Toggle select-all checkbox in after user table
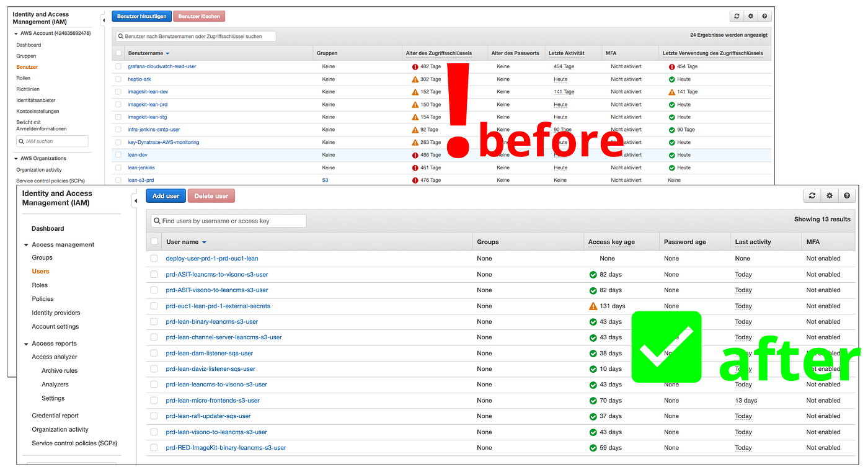This screenshot has height=472, width=868. (154, 241)
